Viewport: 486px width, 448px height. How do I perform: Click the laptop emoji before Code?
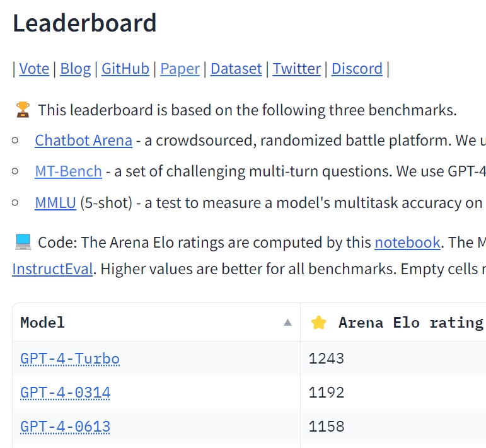pyautogui.click(x=23, y=242)
